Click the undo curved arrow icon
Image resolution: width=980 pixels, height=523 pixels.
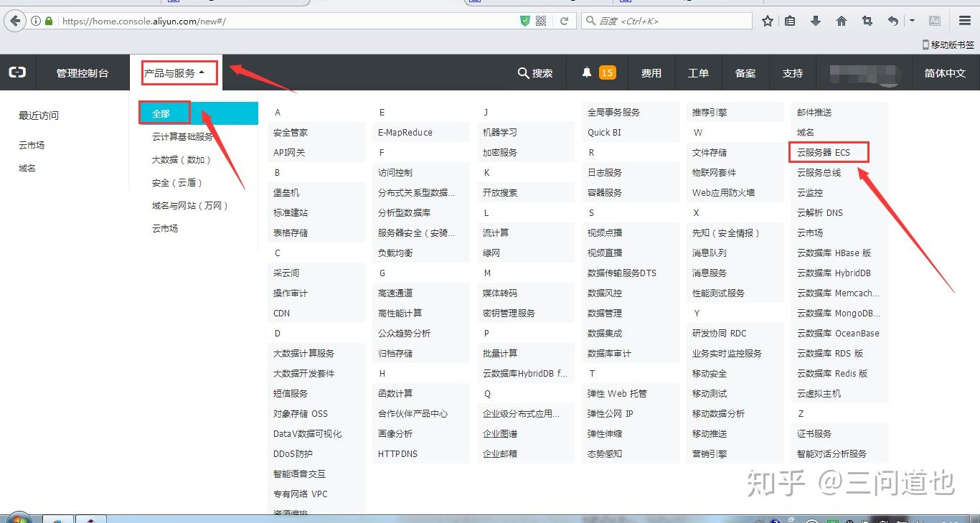pyautogui.click(x=892, y=21)
